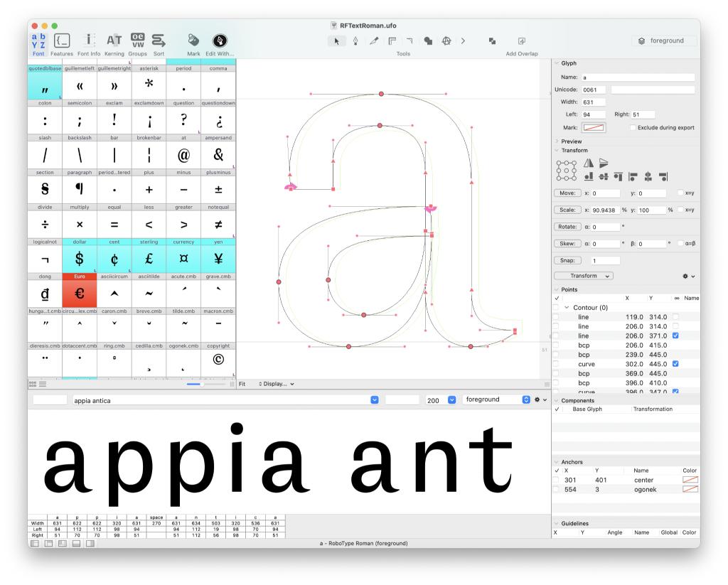Open the Transform popup button
728x585 pixels.
point(584,276)
